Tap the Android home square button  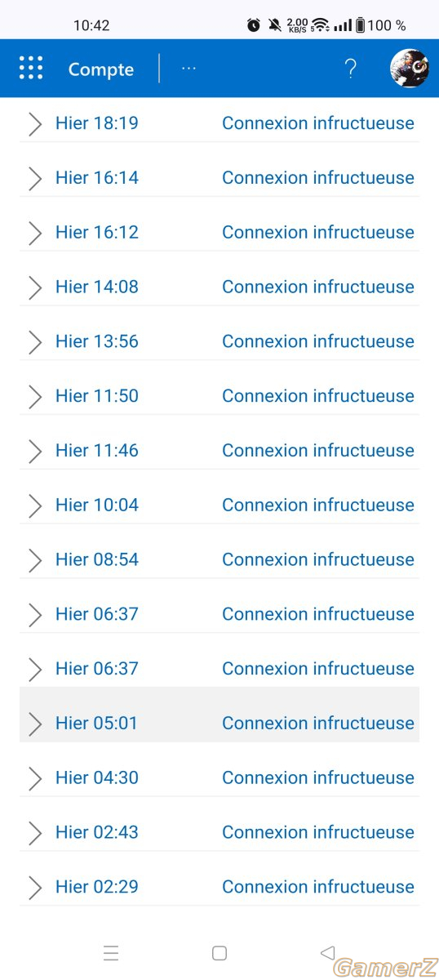tap(219, 952)
